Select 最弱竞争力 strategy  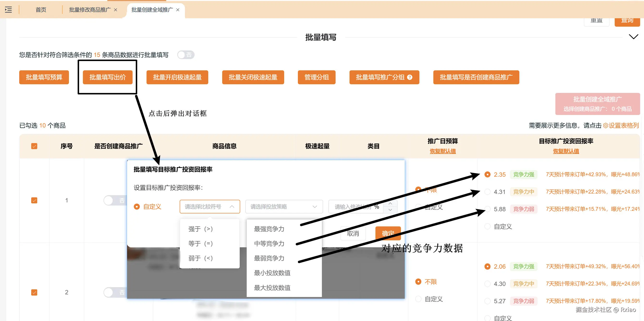(x=284, y=258)
